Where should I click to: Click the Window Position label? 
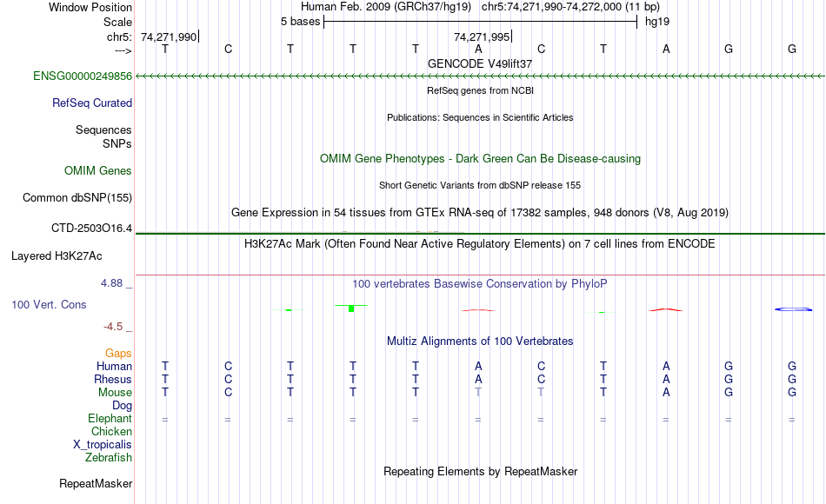90,7
